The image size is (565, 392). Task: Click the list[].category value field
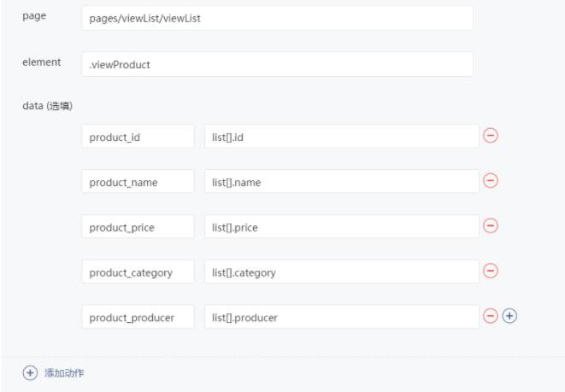[x=341, y=272]
